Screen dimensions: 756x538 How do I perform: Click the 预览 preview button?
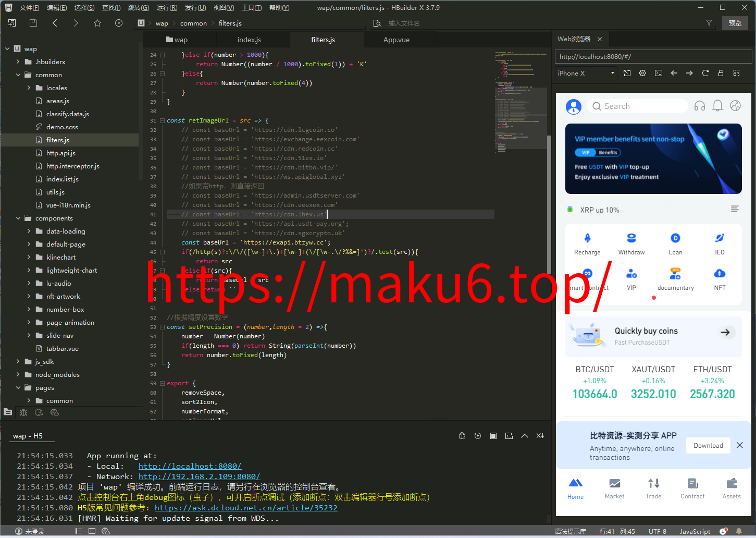pos(735,23)
